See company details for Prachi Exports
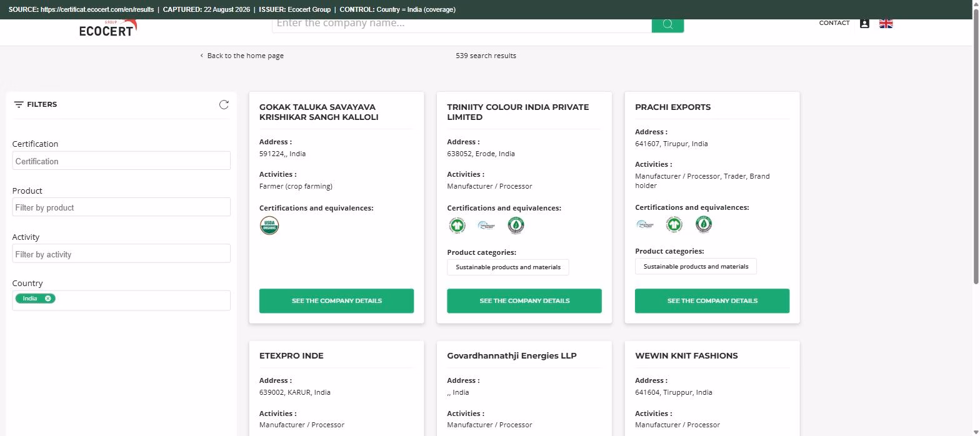This screenshot has height=436, width=980. click(x=712, y=300)
